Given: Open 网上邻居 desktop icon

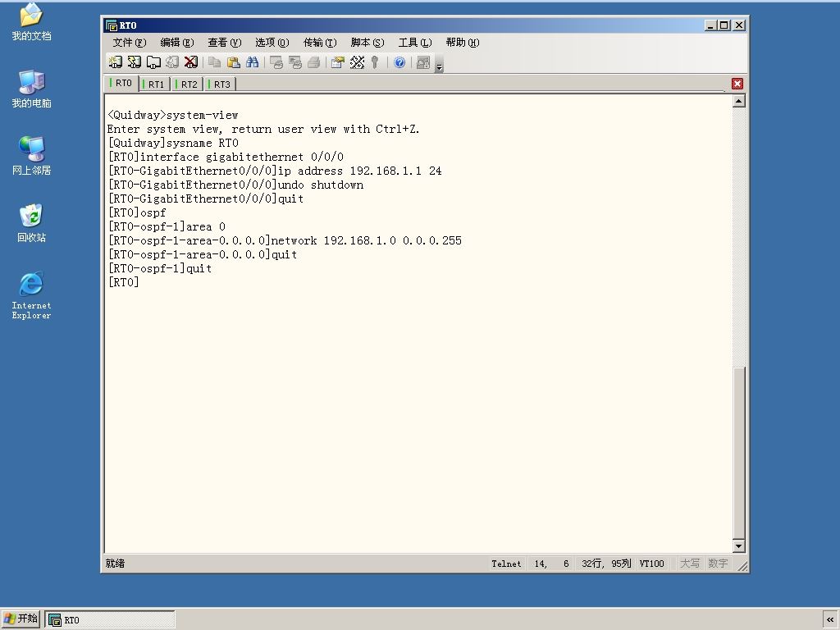Looking at the screenshot, I should (x=32, y=156).
